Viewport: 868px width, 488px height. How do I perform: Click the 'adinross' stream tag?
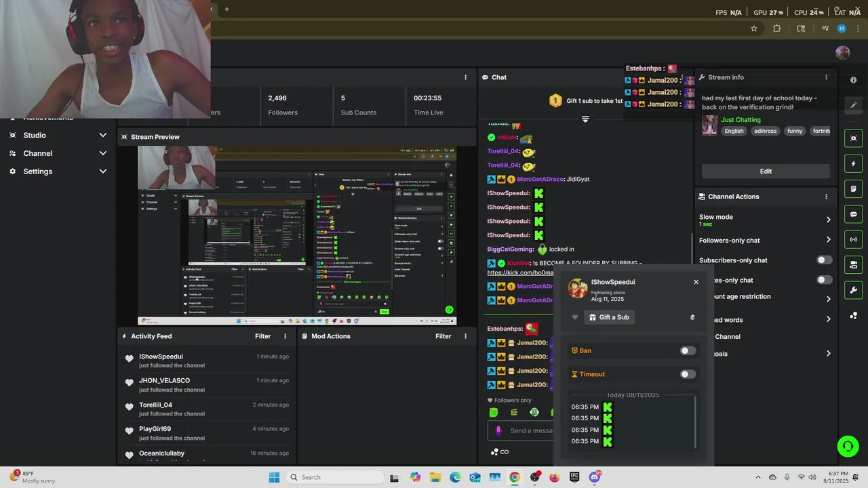pos(765,131)
